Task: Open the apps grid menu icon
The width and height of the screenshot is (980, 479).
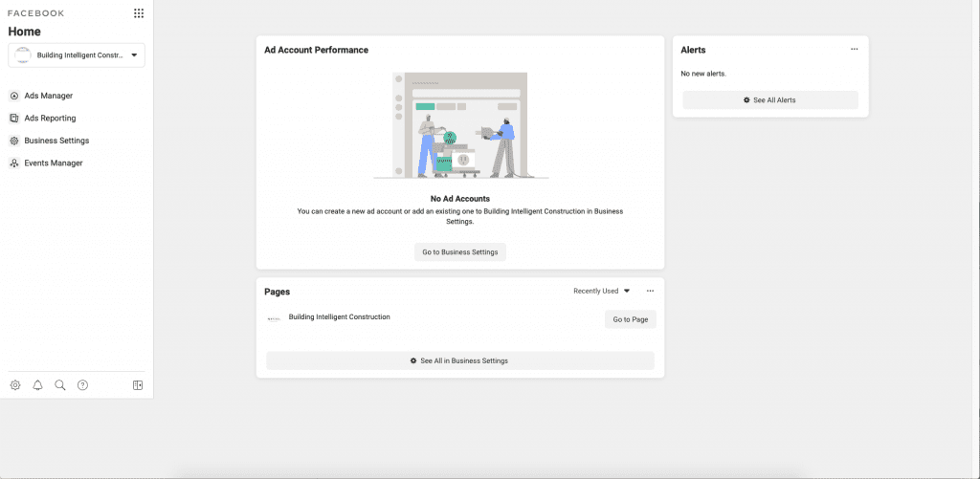Action: [x=139, y=13]
